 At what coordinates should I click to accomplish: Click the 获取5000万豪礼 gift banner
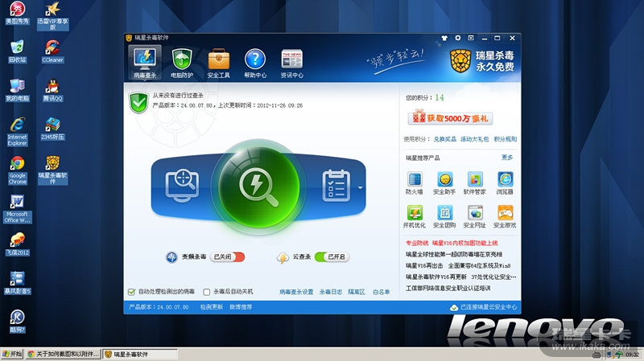coord(450,118)
